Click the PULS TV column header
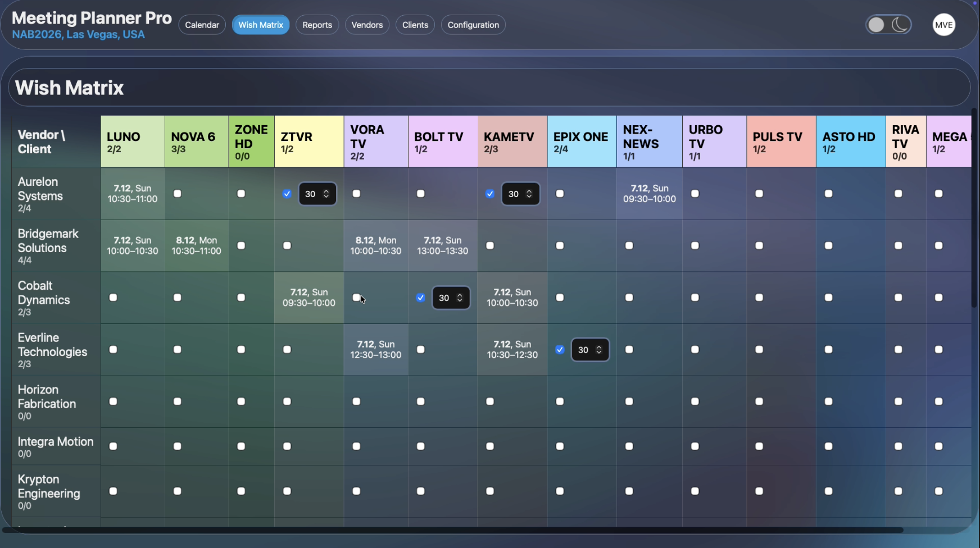Viewport: 980px width, 548px height. click(781, 141)
